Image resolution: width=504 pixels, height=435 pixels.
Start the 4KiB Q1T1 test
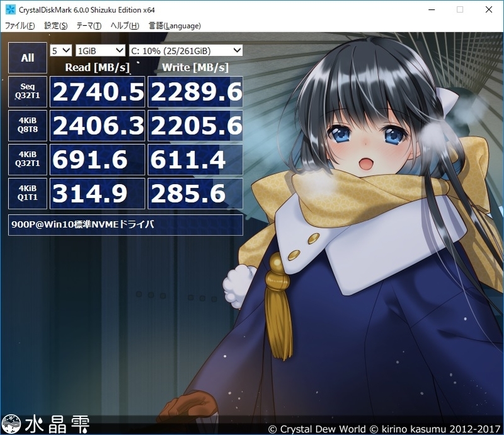pos(28,194)
